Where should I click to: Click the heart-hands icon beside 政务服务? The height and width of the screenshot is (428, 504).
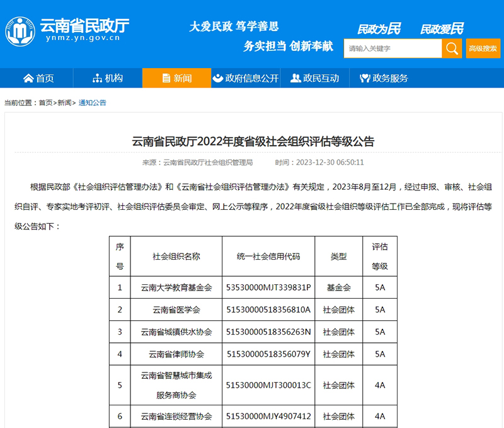pyautogui.click(x=365, y=78)
